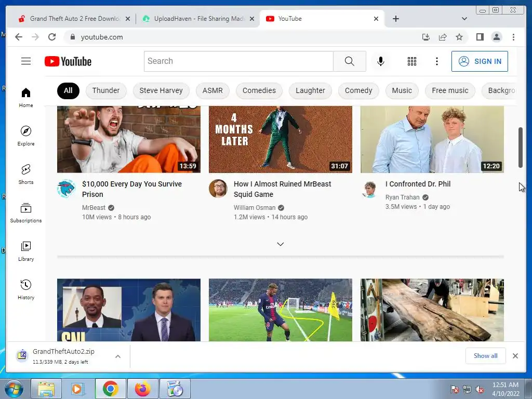Close the UploadHaven tab

(252, 19)
